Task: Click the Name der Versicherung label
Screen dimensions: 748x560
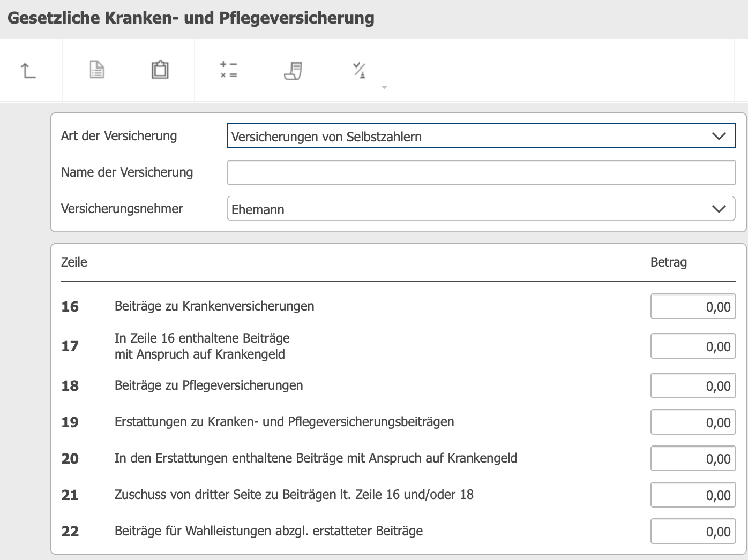Action: [127, 172]
